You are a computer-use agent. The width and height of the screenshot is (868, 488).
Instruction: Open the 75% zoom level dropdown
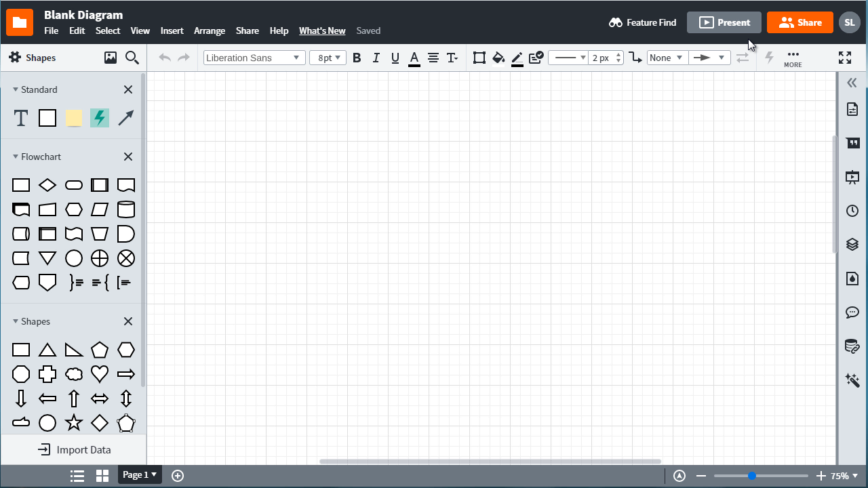click(x=845, y=476)
